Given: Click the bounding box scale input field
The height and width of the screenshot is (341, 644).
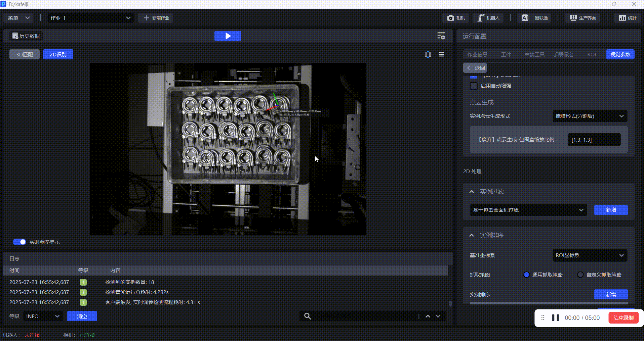Looking at the screenshot, I should pyautogui.click(x=594, y=140).
